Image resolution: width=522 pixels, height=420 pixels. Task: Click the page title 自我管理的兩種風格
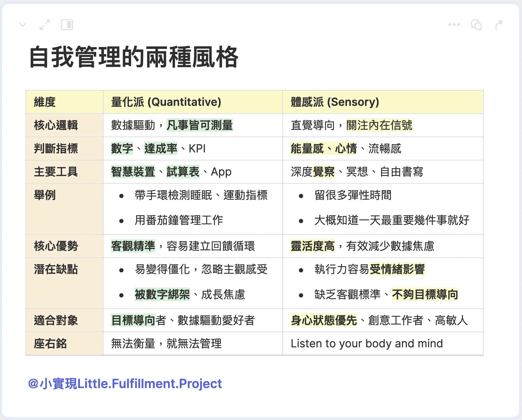(134, 57)
